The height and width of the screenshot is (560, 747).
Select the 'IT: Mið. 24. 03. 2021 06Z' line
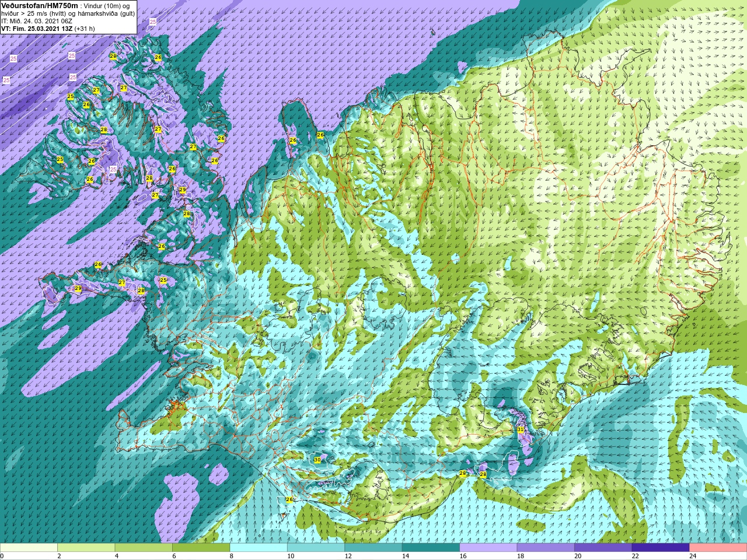click(x=36, y=21)
